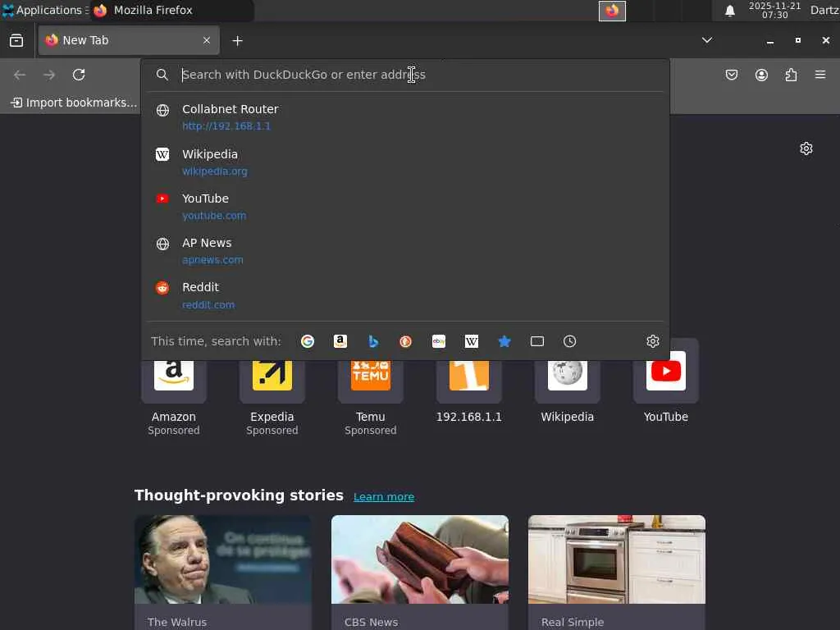Open a new tab with plus button
Screen dimensions: 840x630
pyautogui.click(x=237, y=41)
